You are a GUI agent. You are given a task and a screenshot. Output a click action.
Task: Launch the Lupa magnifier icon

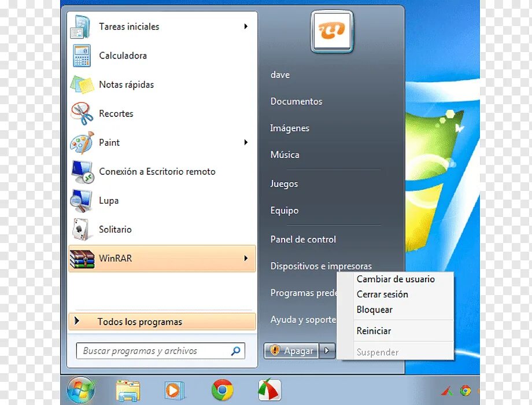(81, 201)
